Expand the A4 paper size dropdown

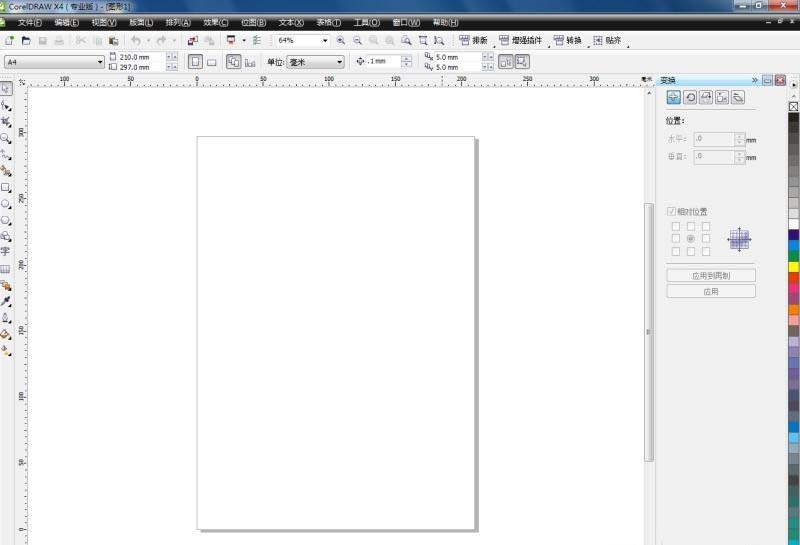pos(100,62)
